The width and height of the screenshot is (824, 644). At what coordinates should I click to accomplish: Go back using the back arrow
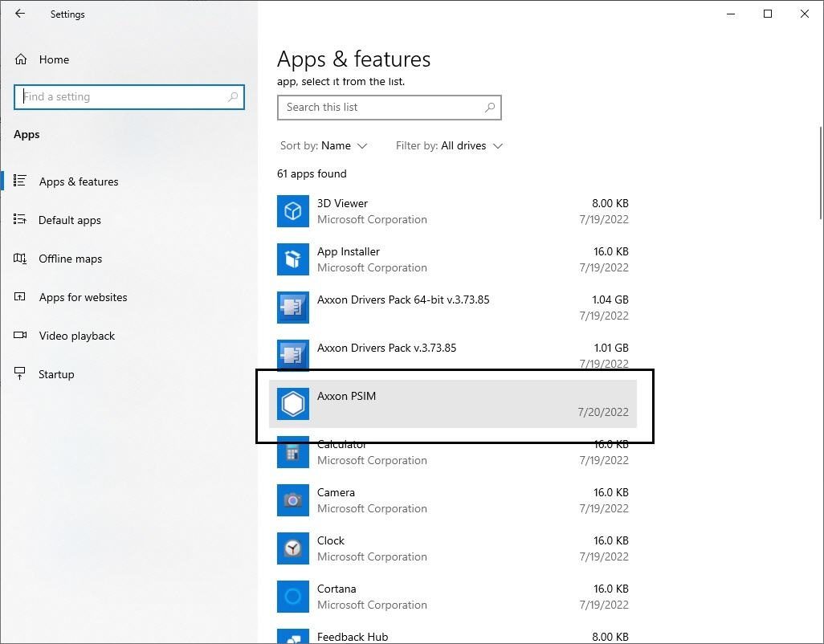coord(20,14)
